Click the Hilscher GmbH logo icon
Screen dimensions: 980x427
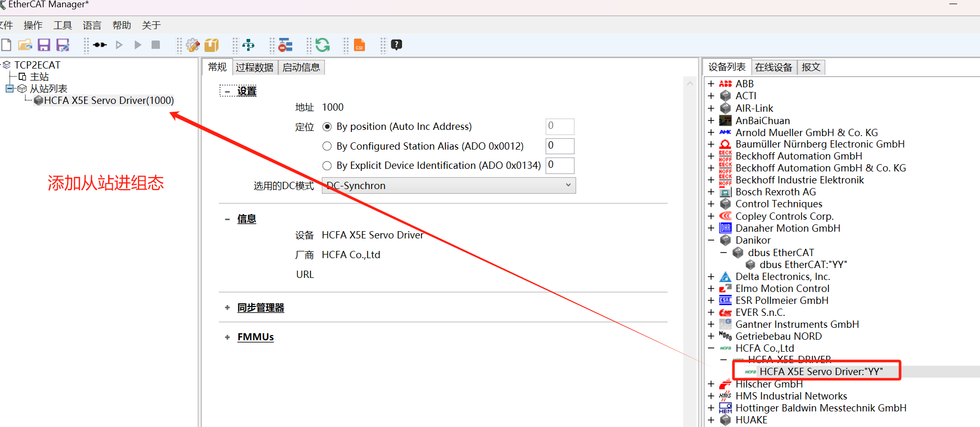(x=725, y=384)
